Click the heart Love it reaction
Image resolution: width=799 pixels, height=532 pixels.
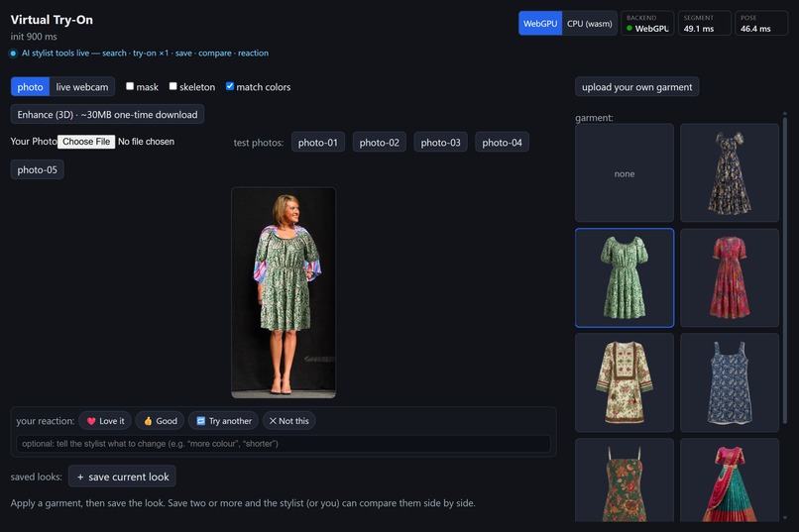[105, 420]
